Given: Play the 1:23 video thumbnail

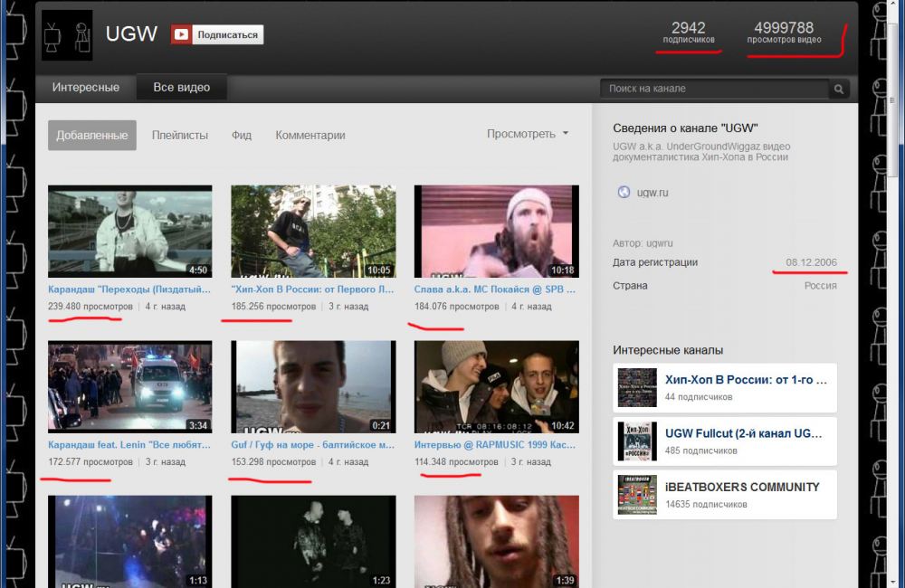Looking at the screenshot, I should (x=313, y=541).
